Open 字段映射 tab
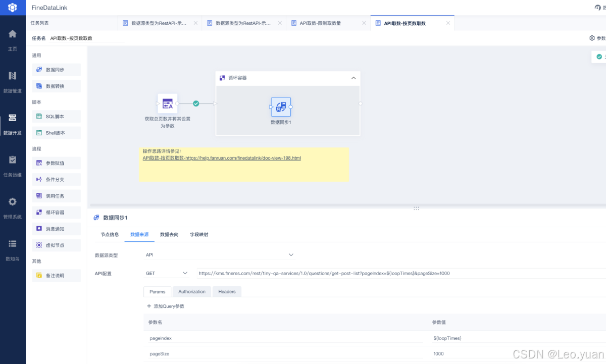The image size is (606, 364). [199, 235]
